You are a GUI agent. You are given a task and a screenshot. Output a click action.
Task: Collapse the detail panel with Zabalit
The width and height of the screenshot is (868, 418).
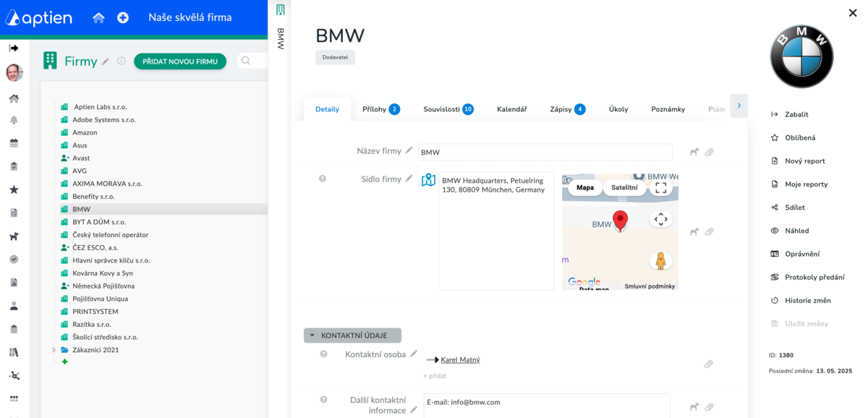[789, 114]
